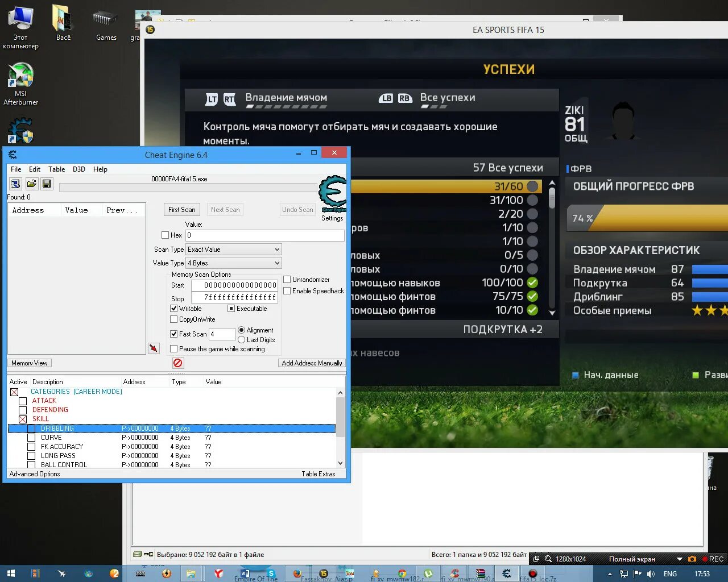
Task: Click the Windows Start button
Action: (10, 573)
